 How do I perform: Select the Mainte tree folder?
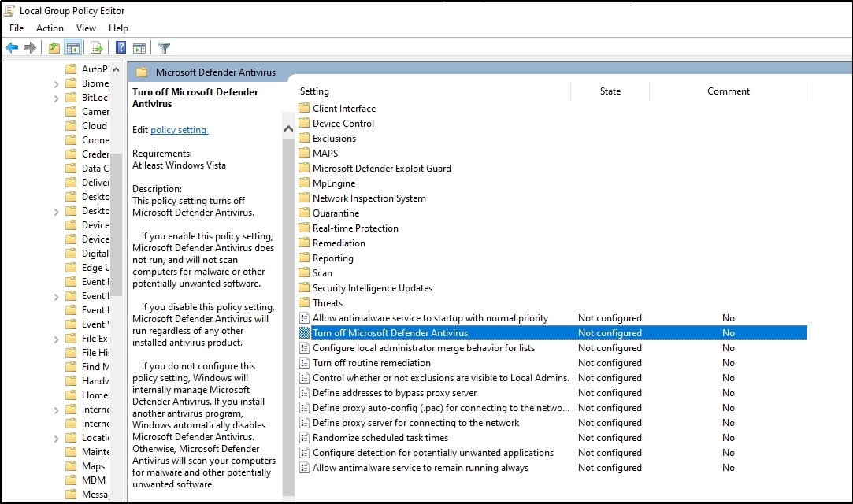point(87,452)
